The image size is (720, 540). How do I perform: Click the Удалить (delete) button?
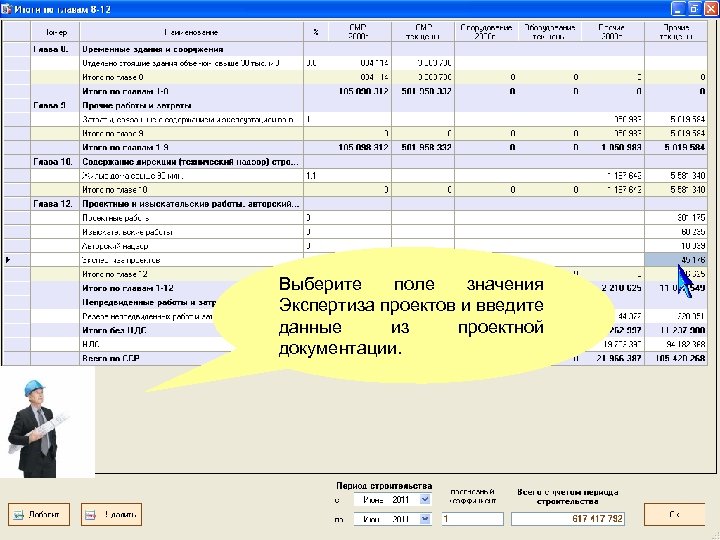111,514
